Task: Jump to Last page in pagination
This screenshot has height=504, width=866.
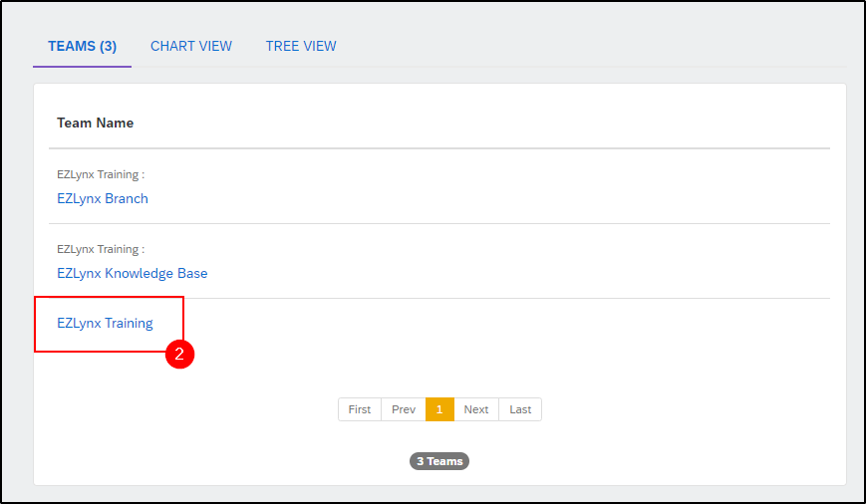Action: [520, 409]
